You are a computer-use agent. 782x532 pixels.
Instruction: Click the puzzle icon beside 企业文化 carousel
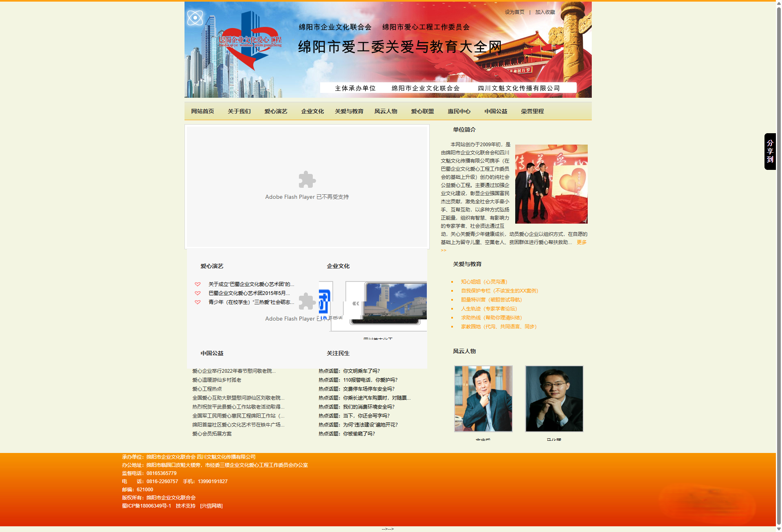[x=307, y=301]
